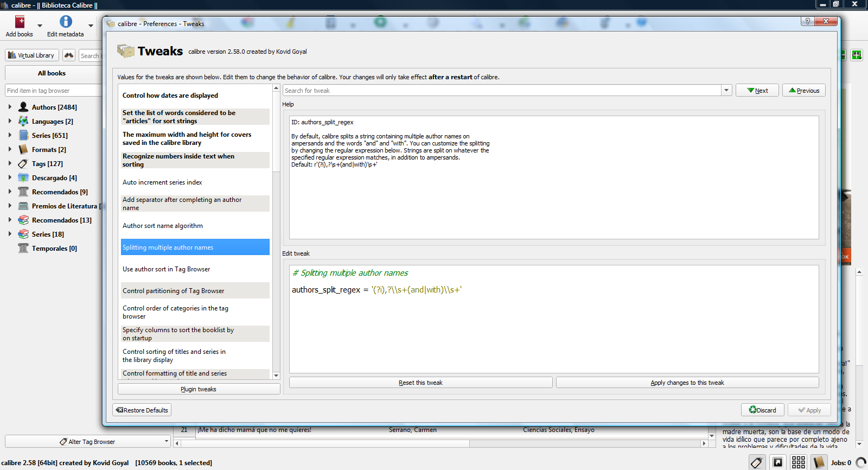Select 'Use author sort in Tag Browser' tweak
The image size is (868, 470).
[195, 269]
